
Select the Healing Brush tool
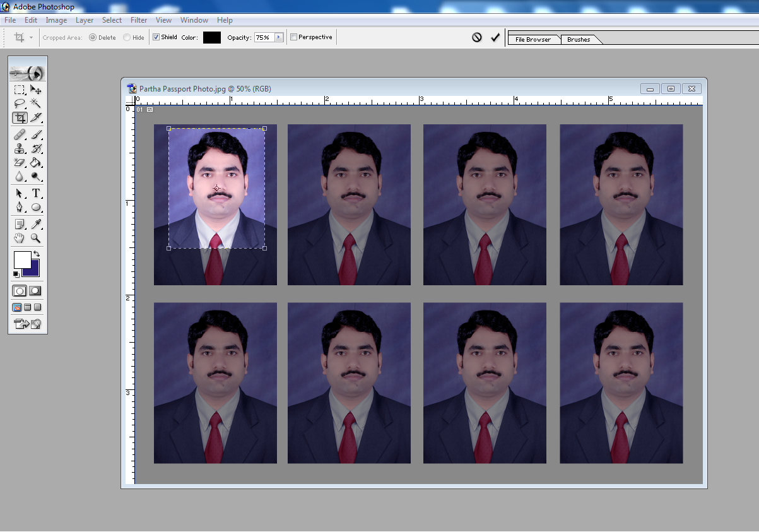pos(19,134)
